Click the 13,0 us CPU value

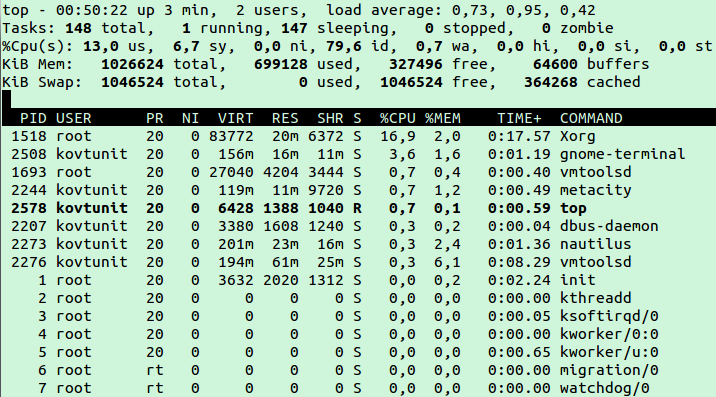(x=100, y=46)
